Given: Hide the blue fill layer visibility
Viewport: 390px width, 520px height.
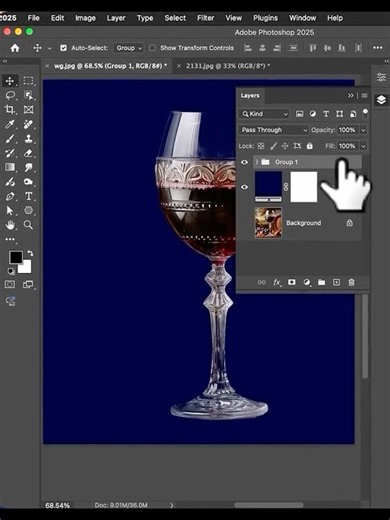Looking at the screenshot, I should pos(244,187).
